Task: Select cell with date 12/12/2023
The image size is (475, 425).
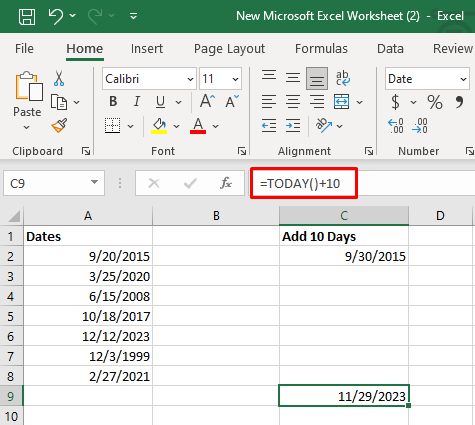Action: (x=88, y=336)
